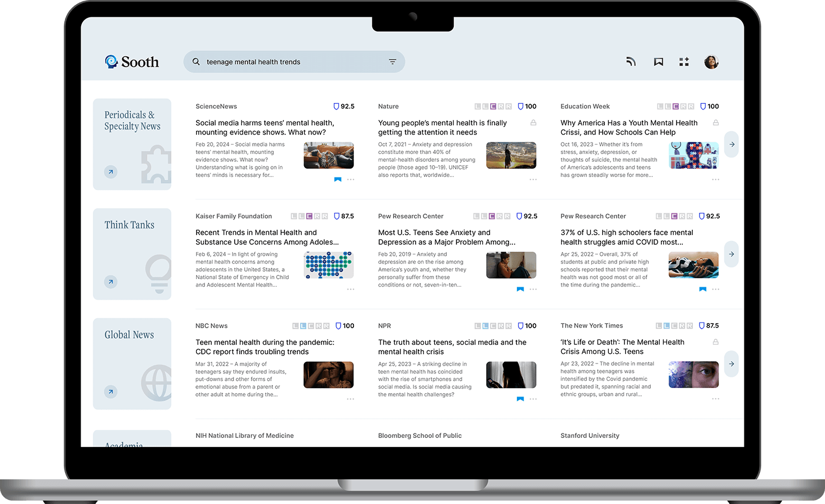Open saved bookmarks from the header

659,62
